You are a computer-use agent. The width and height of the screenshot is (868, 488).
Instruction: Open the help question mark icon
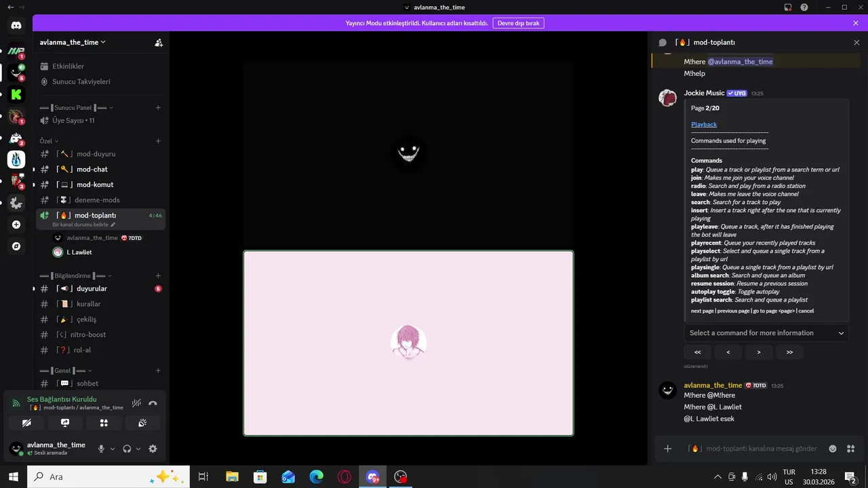click(804, 7)
